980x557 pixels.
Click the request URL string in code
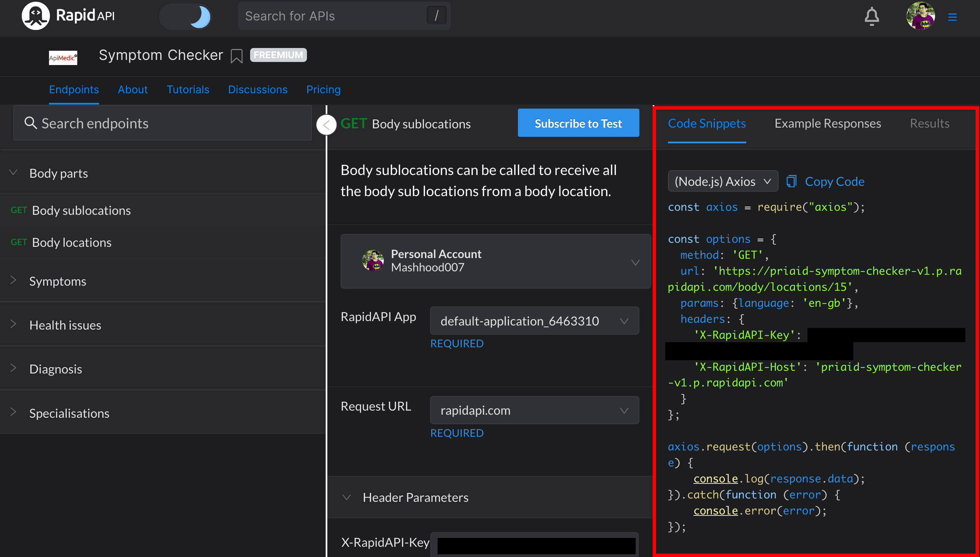coord(815,279)
